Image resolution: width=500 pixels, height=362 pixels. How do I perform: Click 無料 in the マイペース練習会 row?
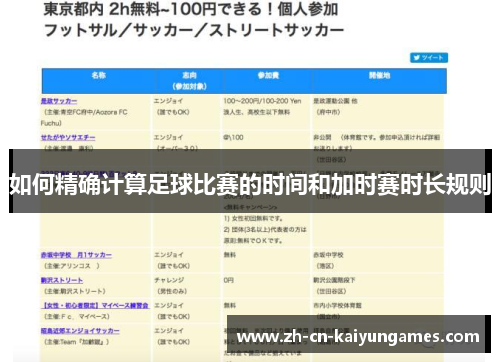click(x=230, y=305)
